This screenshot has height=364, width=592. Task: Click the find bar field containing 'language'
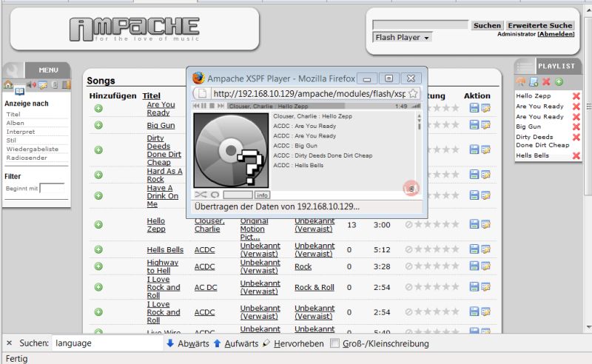tap(107, 343)
